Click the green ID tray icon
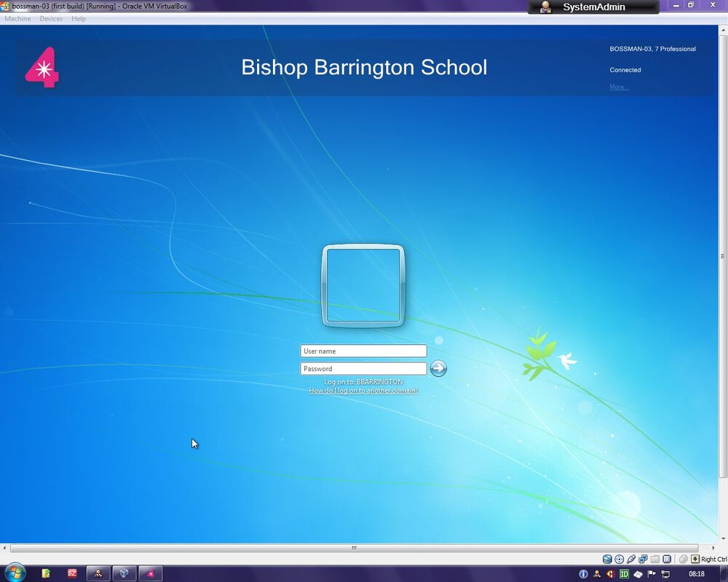 click(623, 574)
